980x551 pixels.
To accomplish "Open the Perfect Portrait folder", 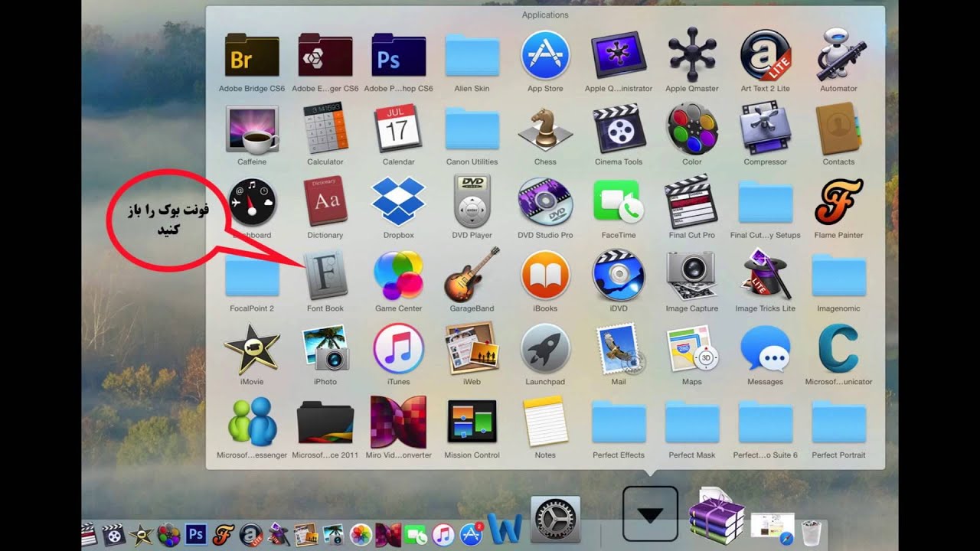I will point(839,422).
